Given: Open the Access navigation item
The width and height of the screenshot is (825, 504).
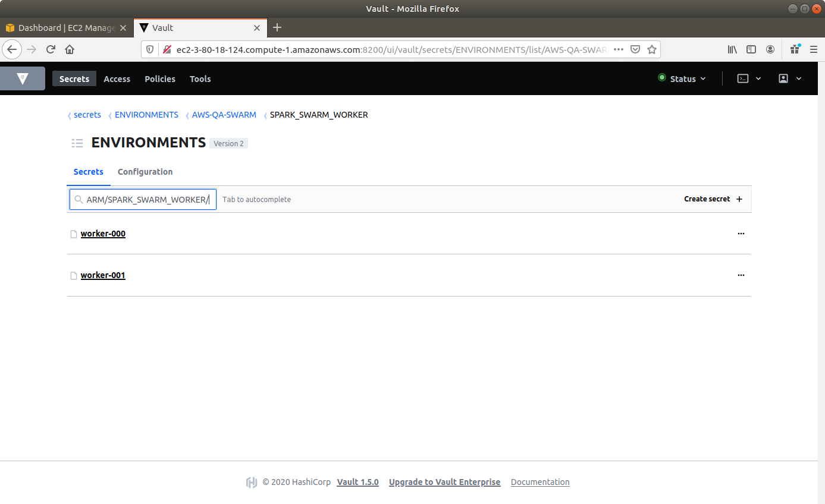Looking at the screenshot, I should pos(117,78).
